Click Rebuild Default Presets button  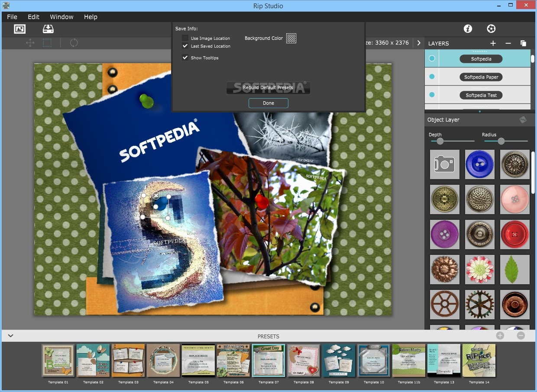[268, 87]
